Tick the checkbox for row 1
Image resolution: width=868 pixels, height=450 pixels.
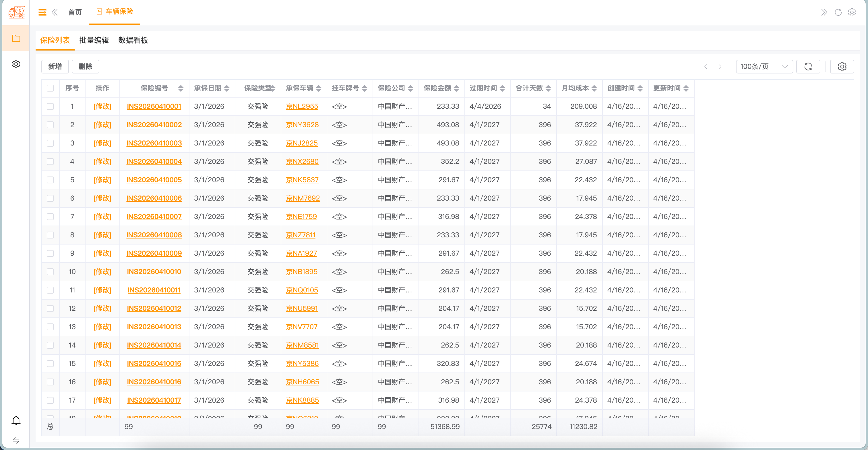50,106
